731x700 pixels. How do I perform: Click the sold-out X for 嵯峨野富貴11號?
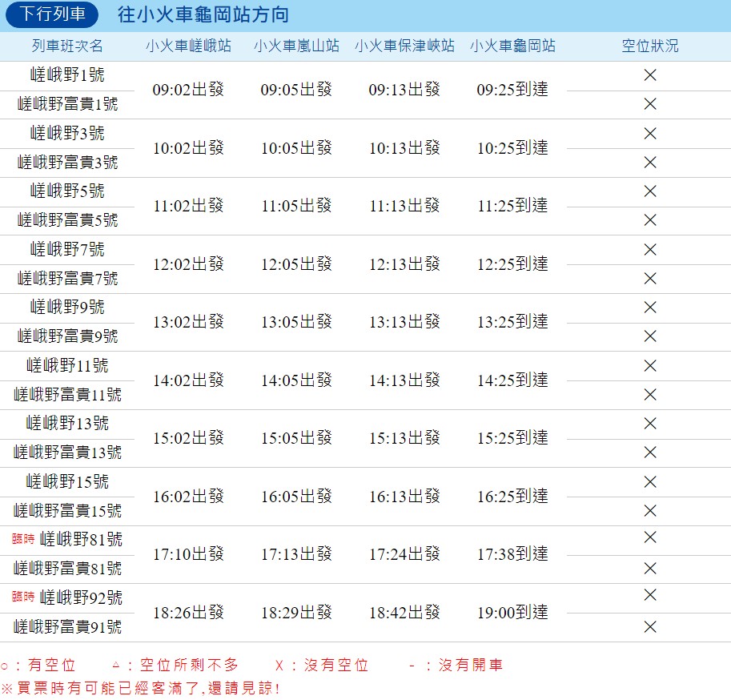click(x=650, y=395)
